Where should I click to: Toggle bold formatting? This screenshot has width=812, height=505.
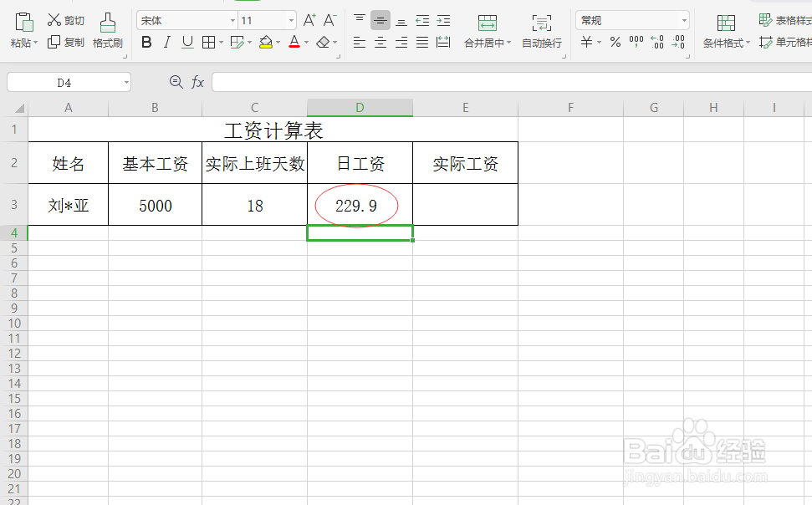click(146, 40)
